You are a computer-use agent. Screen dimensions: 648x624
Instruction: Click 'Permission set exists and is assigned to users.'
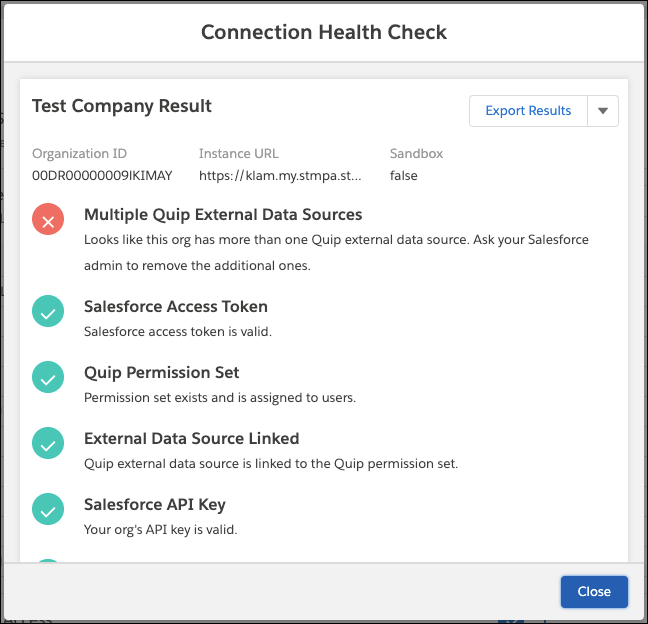click(220, 398)
